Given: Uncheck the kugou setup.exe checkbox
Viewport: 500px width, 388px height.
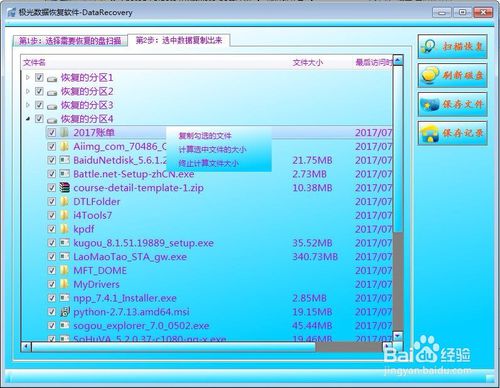Looking at the screenshot, I should pos(52,243).
